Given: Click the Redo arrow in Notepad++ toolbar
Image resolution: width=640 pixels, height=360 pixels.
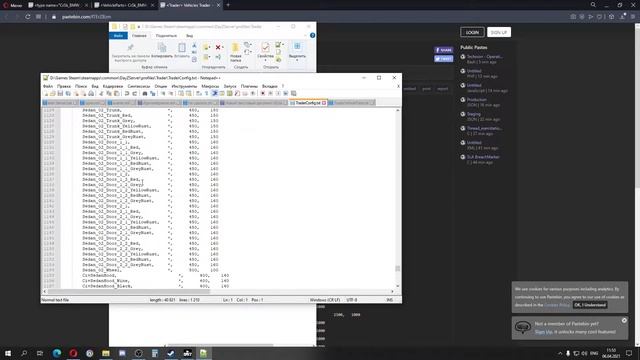Looking at the screenshot, I should [x=135, y=93].
